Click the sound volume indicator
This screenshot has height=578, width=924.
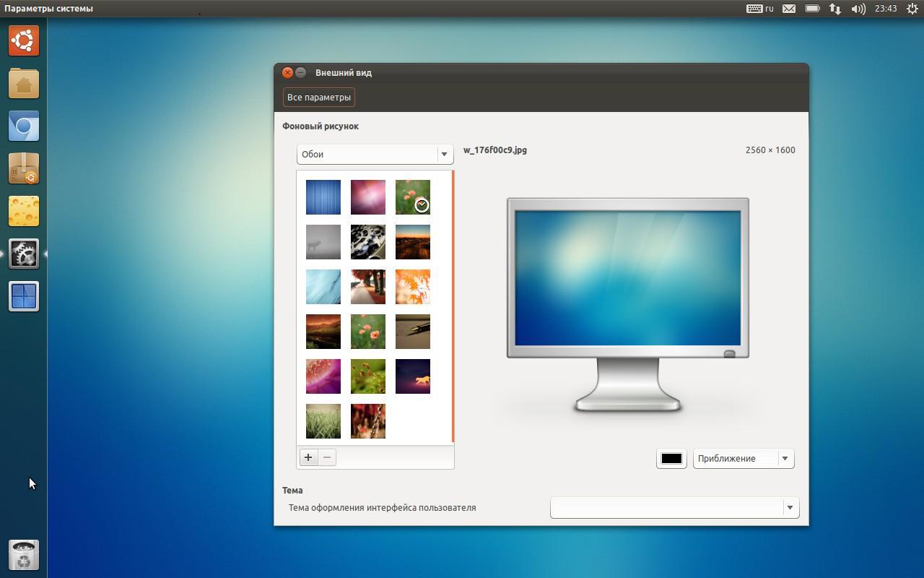(858, 9)
